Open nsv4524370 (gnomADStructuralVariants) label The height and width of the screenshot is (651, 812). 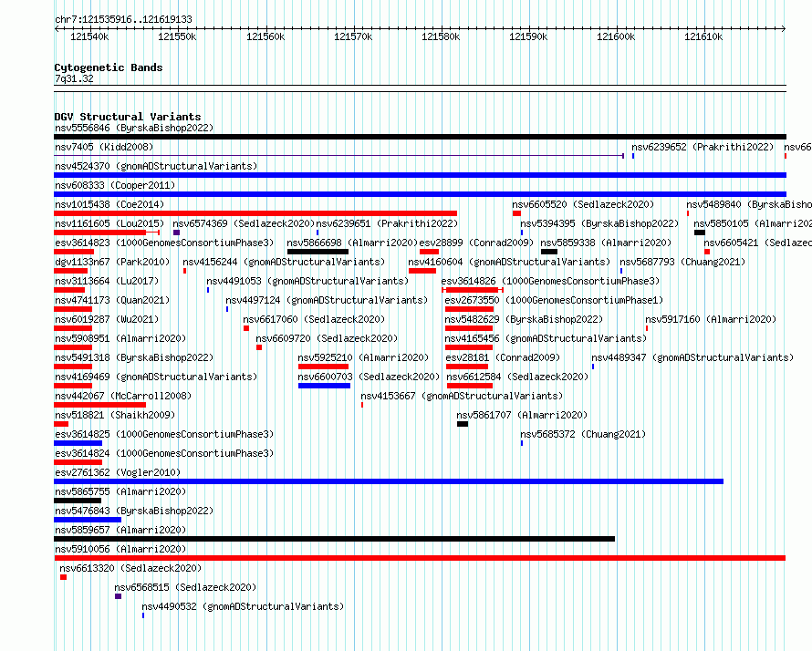[x=156, y=166]
